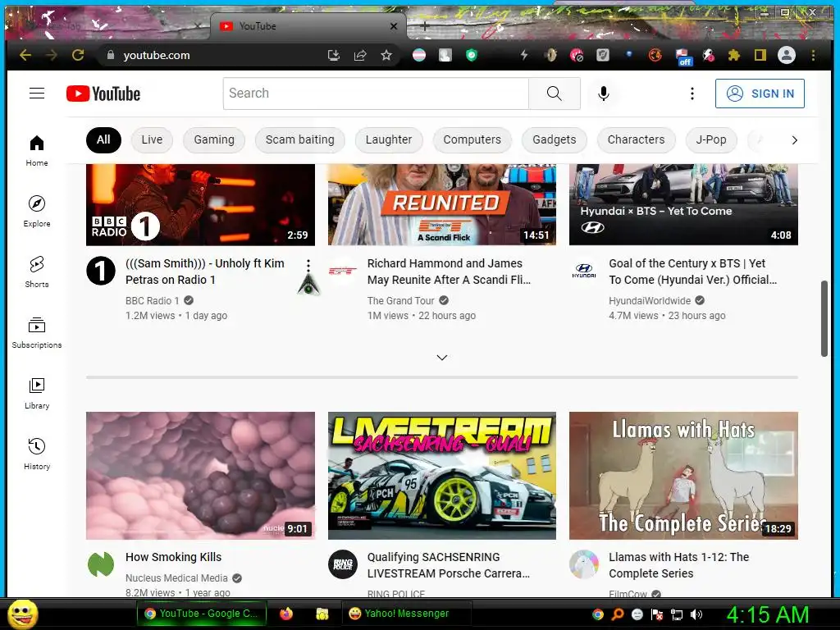This screenshot has height=630, width=840.
Task: Select the J-Pop filter chip
Action: [711, 139]
